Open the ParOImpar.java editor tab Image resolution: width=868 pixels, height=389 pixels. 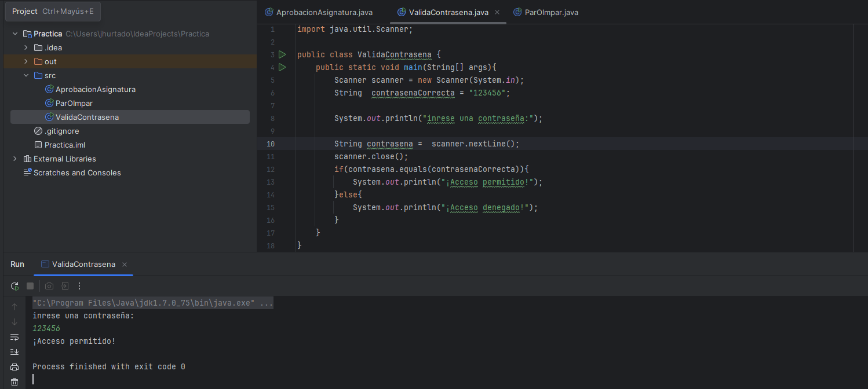(546, 12)
